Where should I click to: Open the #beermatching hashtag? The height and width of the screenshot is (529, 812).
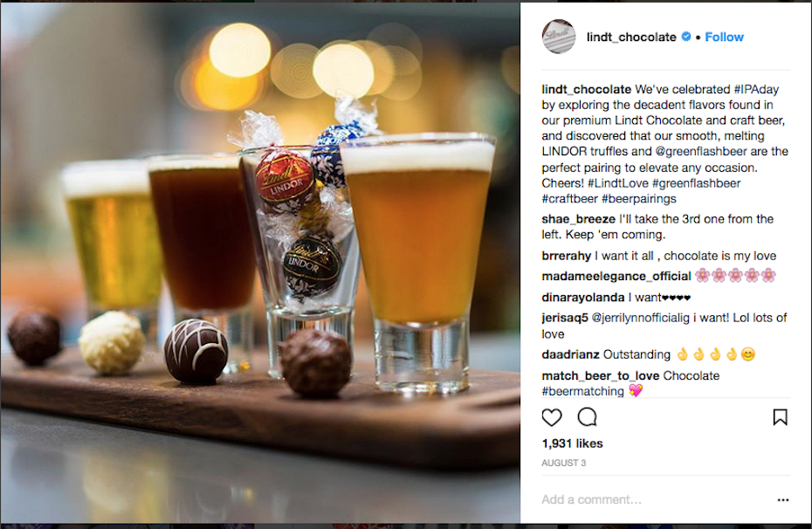tap(582, 391)
